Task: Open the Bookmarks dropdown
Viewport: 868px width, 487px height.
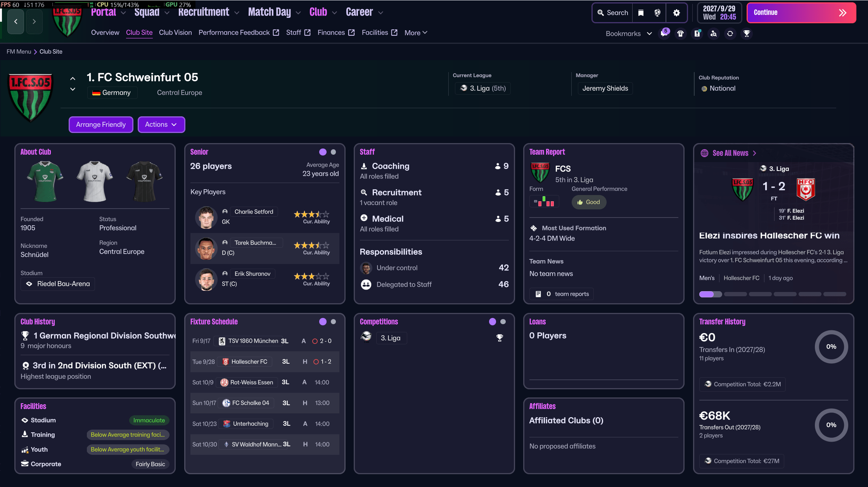Action: [x=628, y=34]
